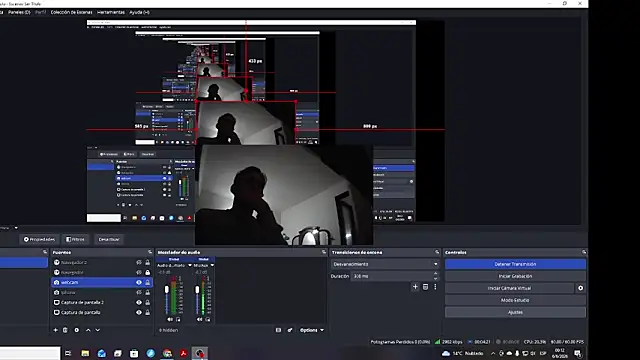
Task: Click Ajustes button in Controles
Action: (x=515, y=312)
